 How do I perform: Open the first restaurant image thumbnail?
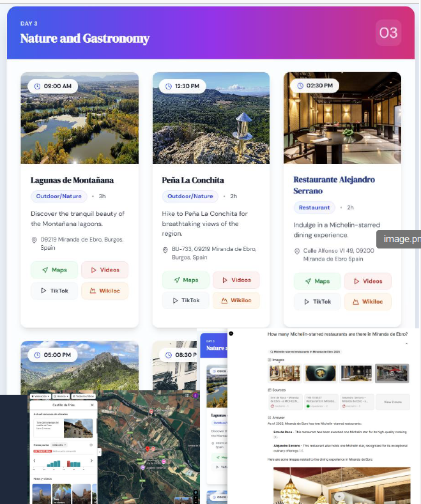coord(285,372)
